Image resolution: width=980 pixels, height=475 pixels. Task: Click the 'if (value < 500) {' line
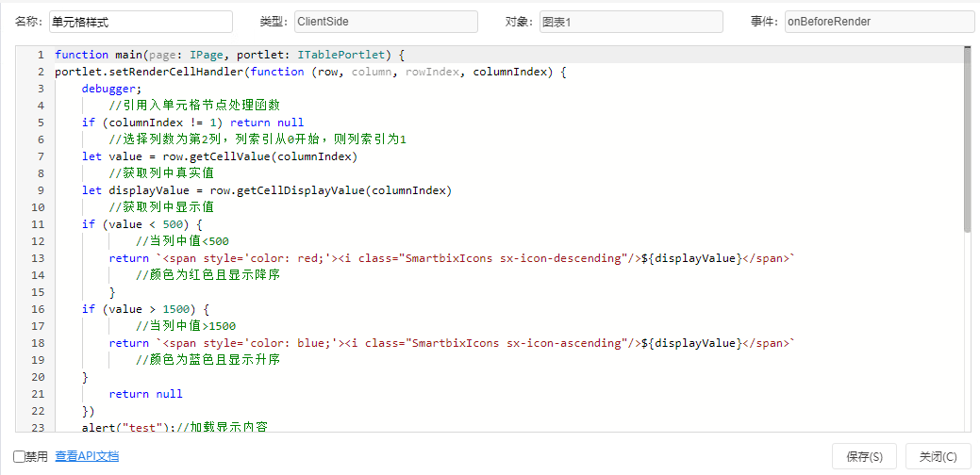pyautogui.click(x=142, y=224)
